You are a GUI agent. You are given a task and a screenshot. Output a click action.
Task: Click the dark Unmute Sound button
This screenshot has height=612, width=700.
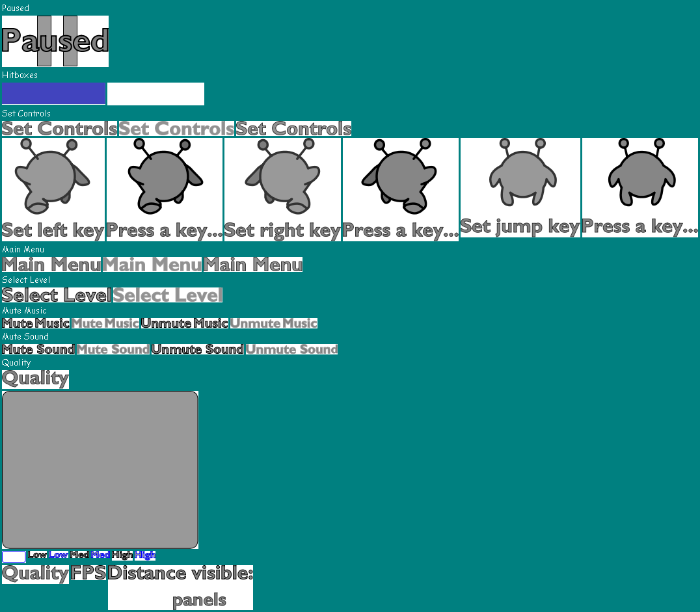click(198, 349)
